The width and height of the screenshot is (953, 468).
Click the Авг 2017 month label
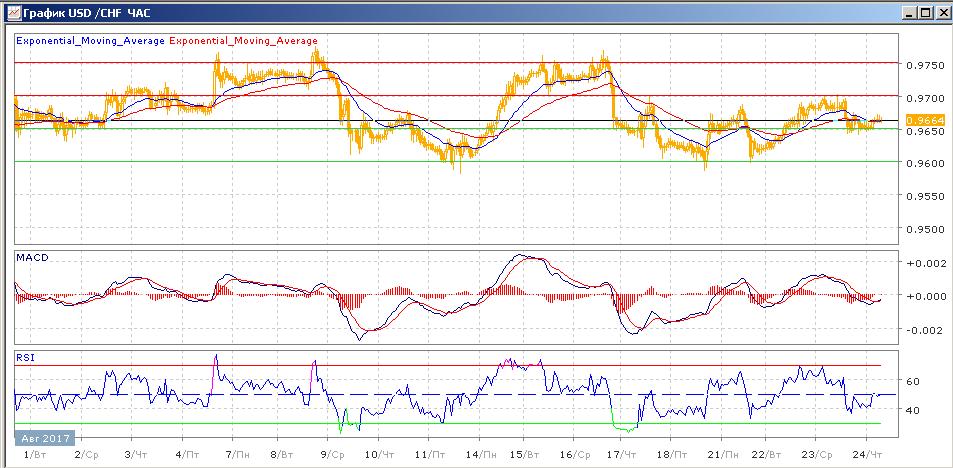(x=44, y=437)
